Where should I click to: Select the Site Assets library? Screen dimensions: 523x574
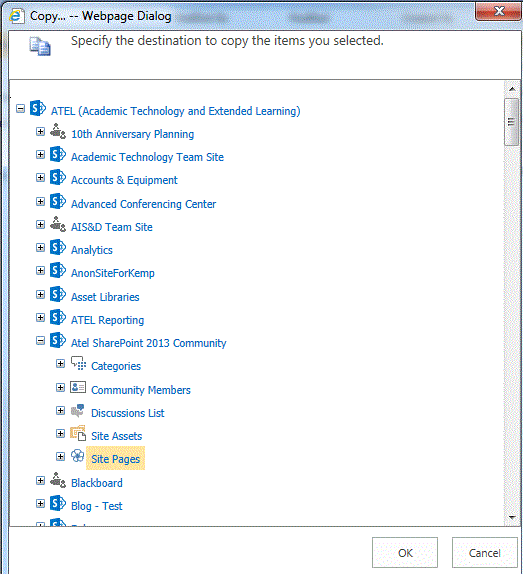point(116,436)
